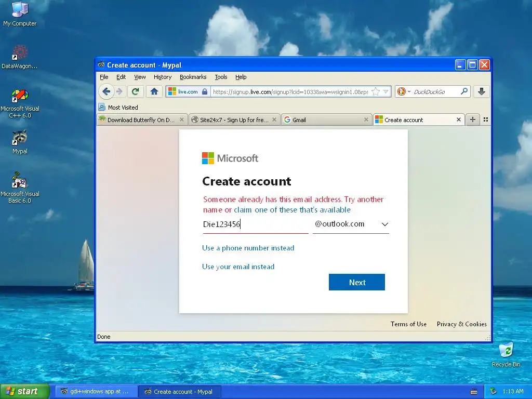Close the Create account tab
The height and width of the screenshot is (399, 532).
459,119
